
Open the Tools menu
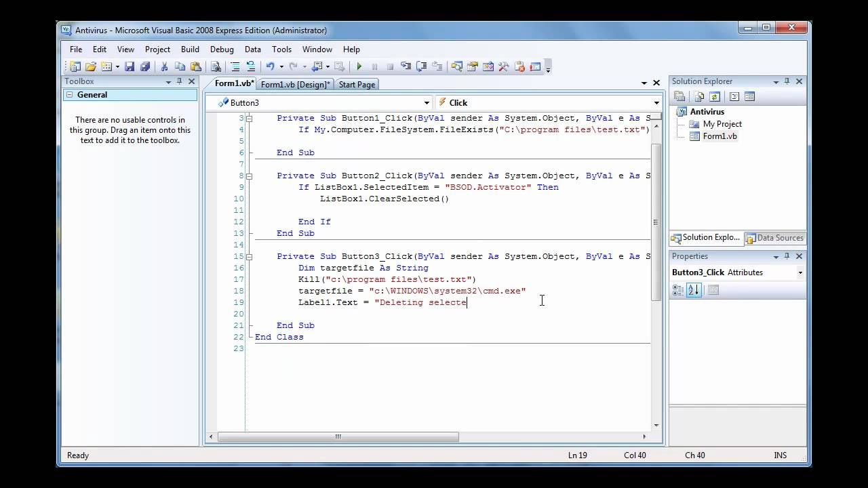point(281,49)
